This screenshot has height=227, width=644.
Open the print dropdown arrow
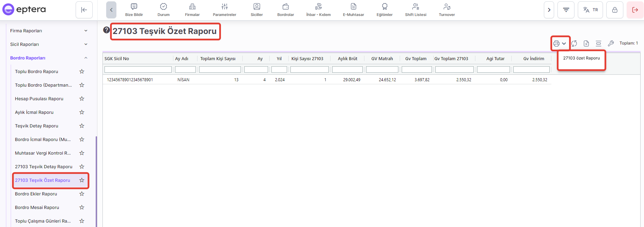point(564,43)
